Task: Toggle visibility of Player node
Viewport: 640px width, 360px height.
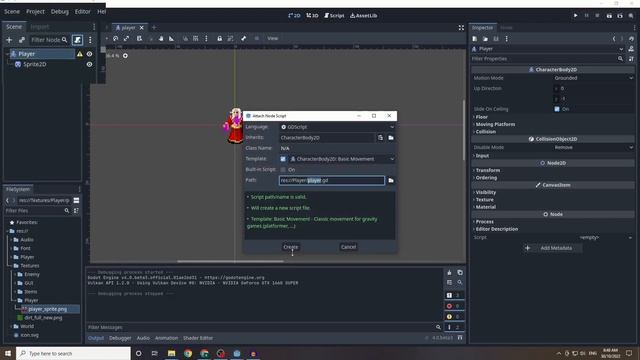Action: 89,54
